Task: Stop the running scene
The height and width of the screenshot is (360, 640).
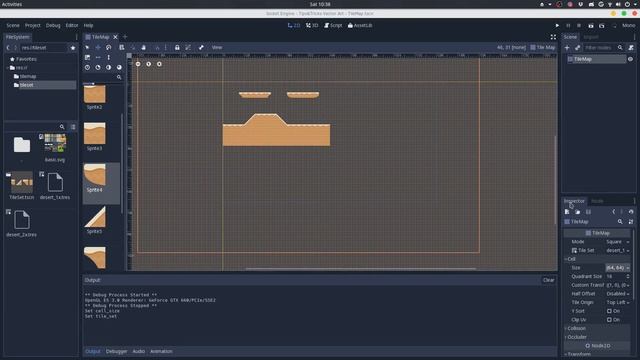Action: (x=579, y=25)
